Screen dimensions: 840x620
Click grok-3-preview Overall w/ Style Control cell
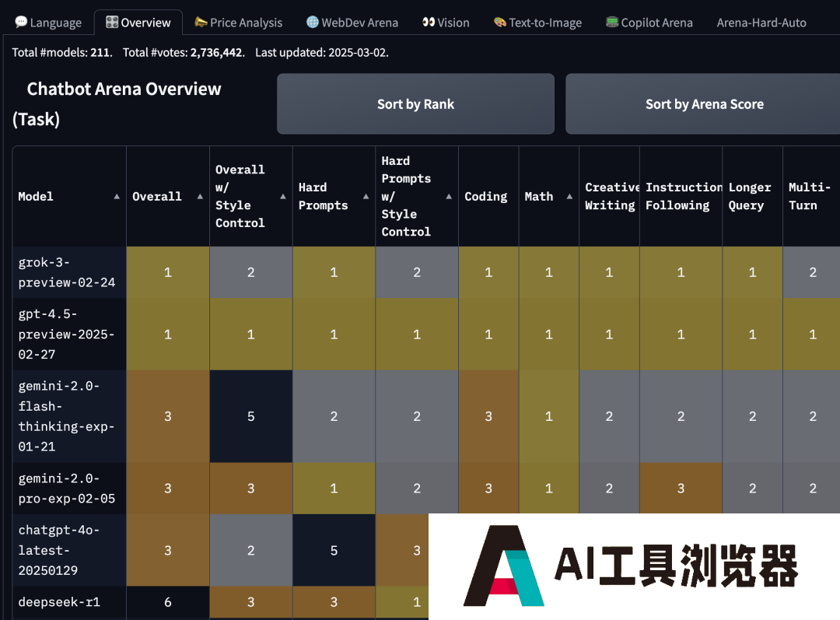(x=250, y=272)
